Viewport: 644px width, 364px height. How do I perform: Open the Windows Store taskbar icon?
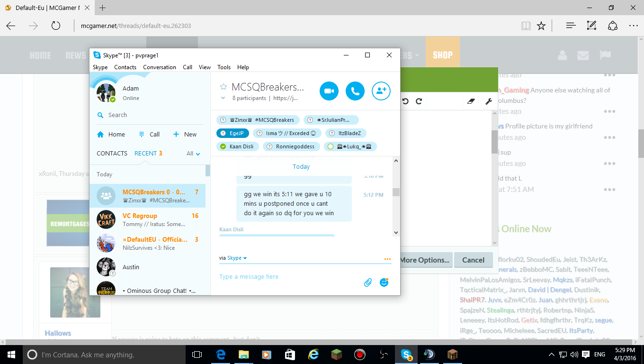click(290, 355)
